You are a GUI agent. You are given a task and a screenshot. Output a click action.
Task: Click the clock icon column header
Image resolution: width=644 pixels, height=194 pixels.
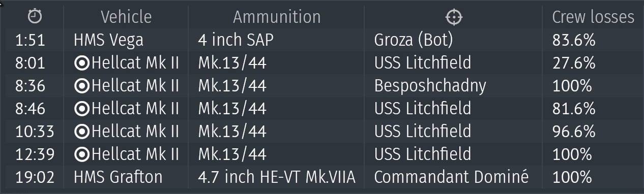point(35,17)
